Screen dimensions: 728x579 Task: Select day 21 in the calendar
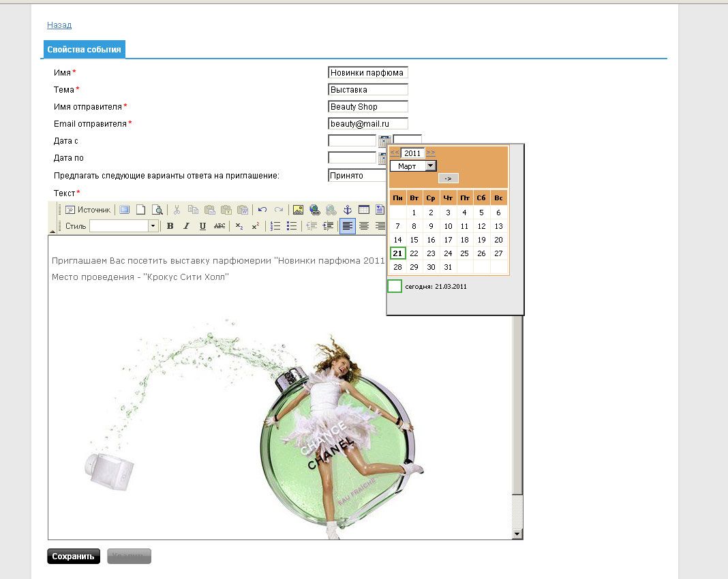397,253
